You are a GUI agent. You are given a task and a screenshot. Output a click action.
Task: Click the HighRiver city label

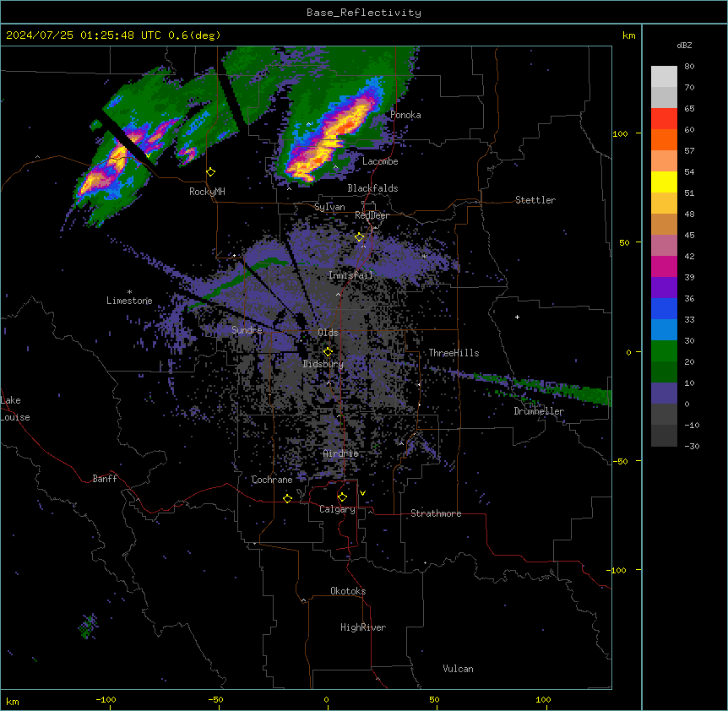363,628
